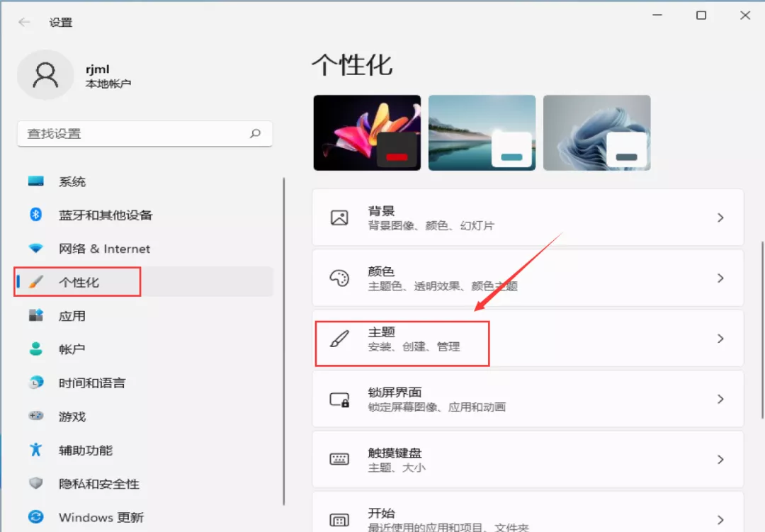
Task: Click the 隐私和安全性 shield icon
Action: click(x=35, y=483)
